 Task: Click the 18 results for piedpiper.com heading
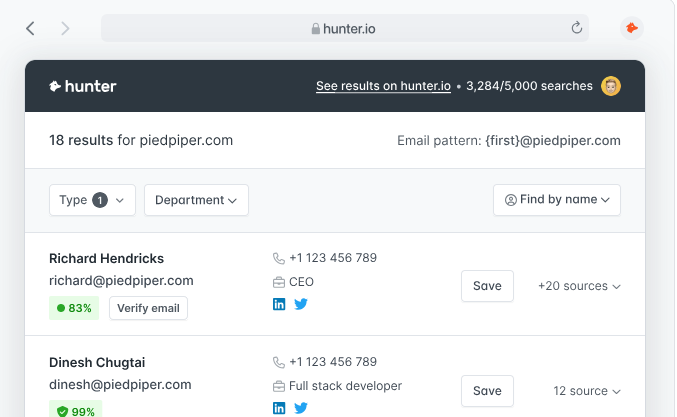point(141,140)
